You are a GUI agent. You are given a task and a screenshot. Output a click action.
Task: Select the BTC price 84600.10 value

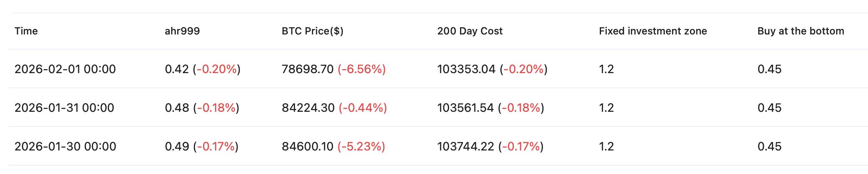[308, 146]
